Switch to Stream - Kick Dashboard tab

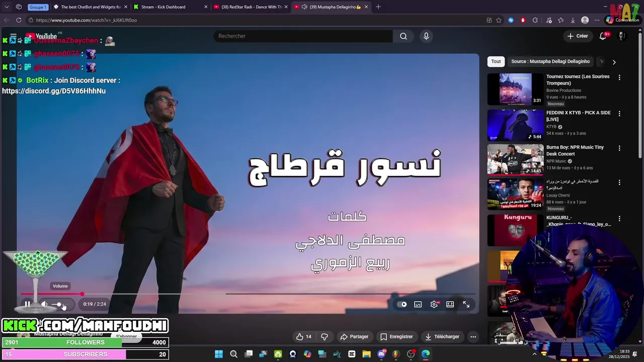pos(170,7)
